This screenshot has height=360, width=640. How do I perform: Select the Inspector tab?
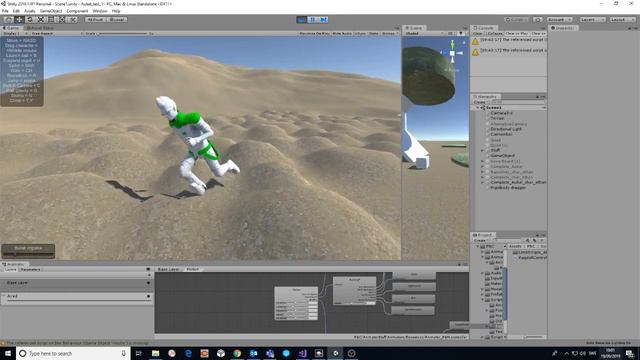tap(563, 28)
